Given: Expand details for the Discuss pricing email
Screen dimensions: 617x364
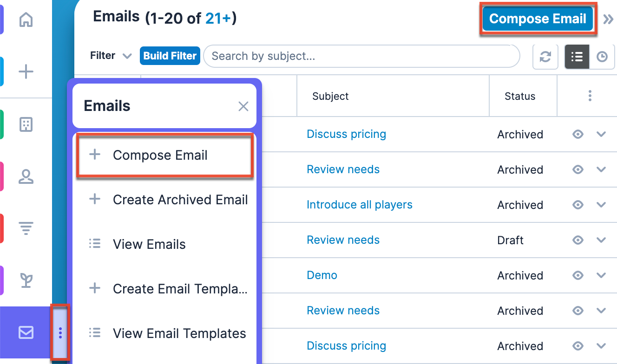Looking at the screenshot, I should (601, 134).
